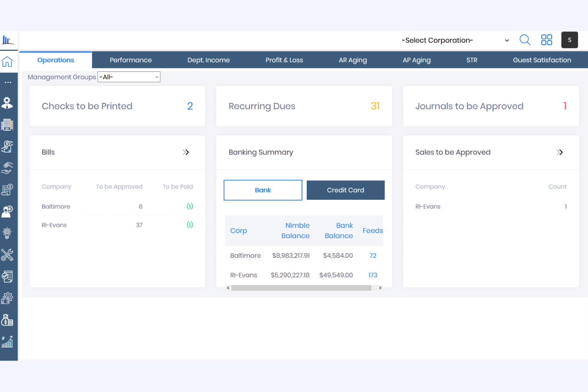The width and height of the screenshot is (588, 392).
Task: Click the search magnifier icon
Action: [525, 40]
